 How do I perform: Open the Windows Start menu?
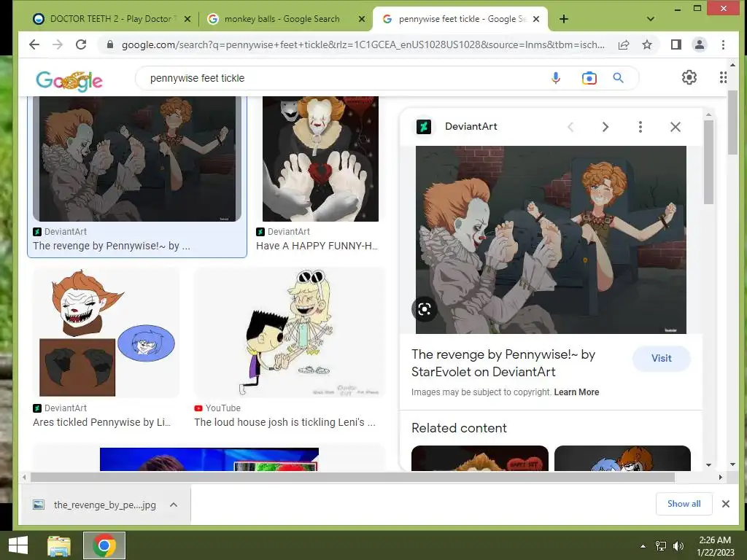pyautogui.click(x=18, y=545)
